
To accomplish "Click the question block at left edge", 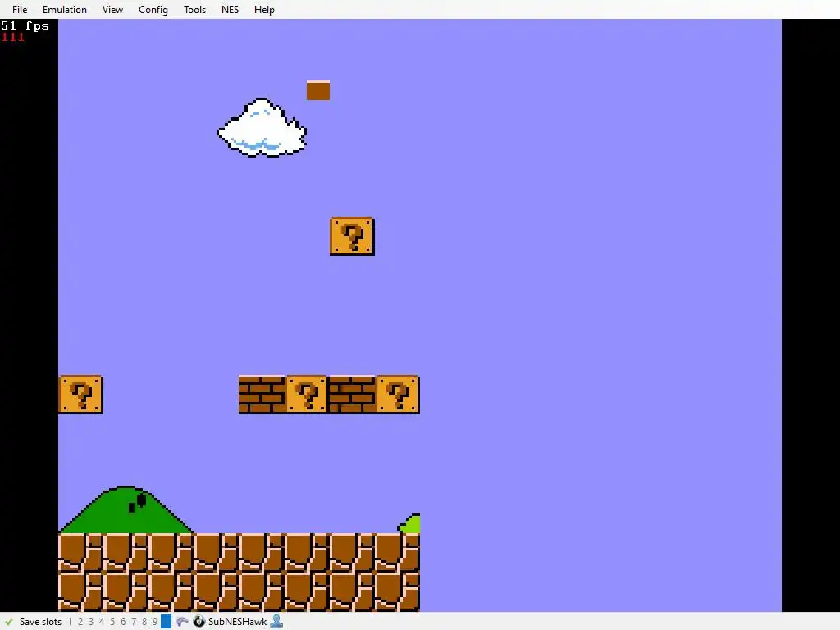I will click(x=80, y=395).
